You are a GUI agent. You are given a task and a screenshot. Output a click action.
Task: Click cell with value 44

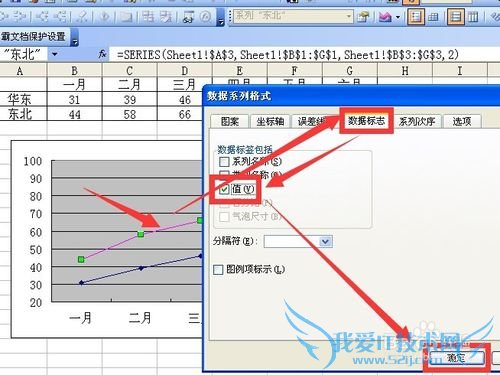click(x=75, y=114)
